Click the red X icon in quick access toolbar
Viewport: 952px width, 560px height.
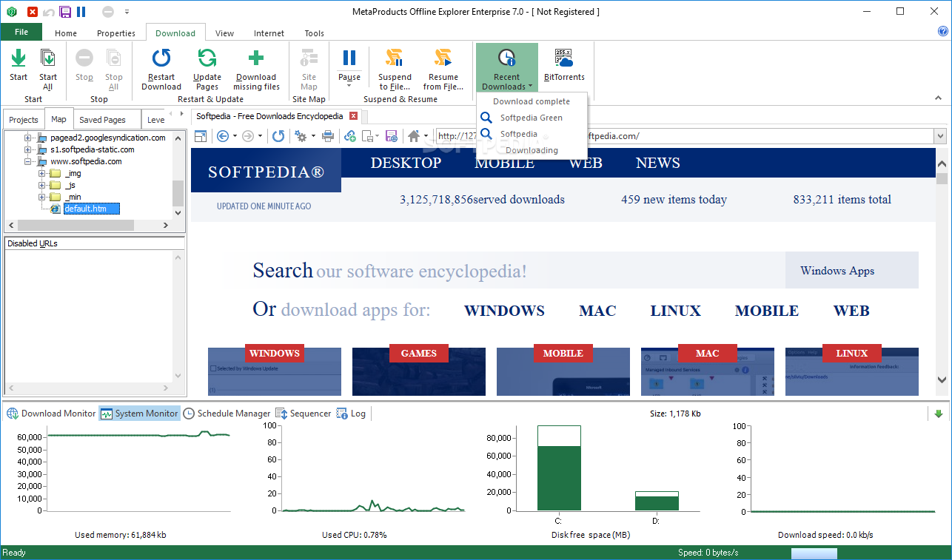[x=33, y=12]
